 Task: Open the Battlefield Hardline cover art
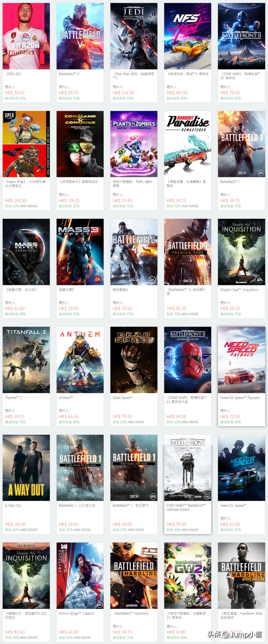click(134, 576)
